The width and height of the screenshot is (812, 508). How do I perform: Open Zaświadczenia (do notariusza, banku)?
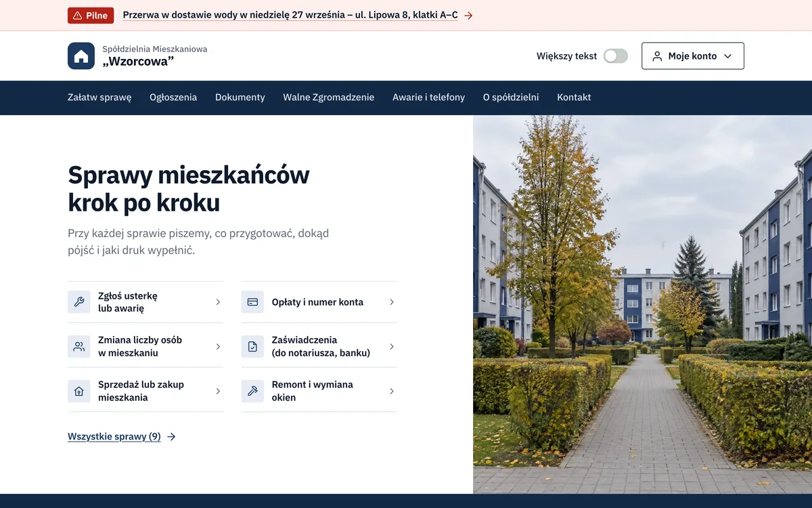[319, 347]
